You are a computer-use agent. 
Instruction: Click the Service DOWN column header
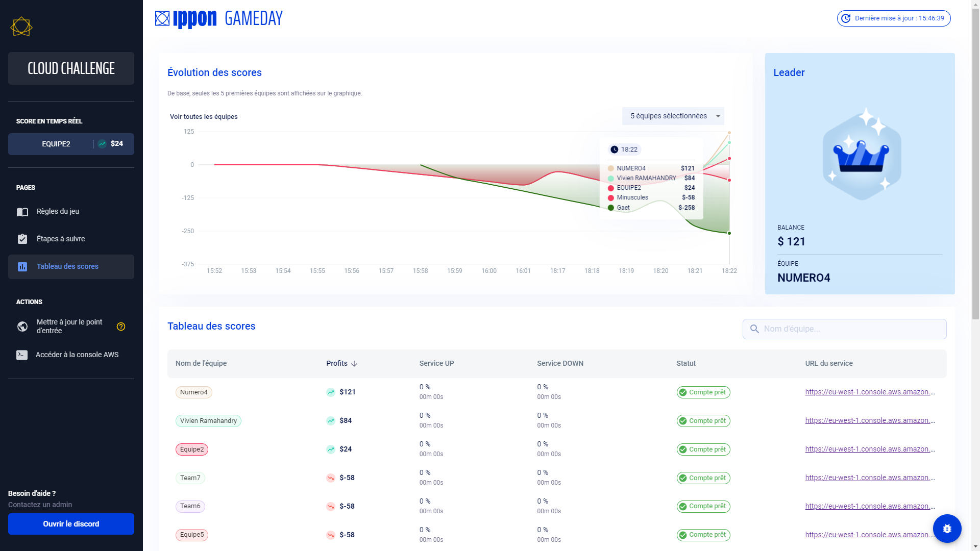click(560, 364)
